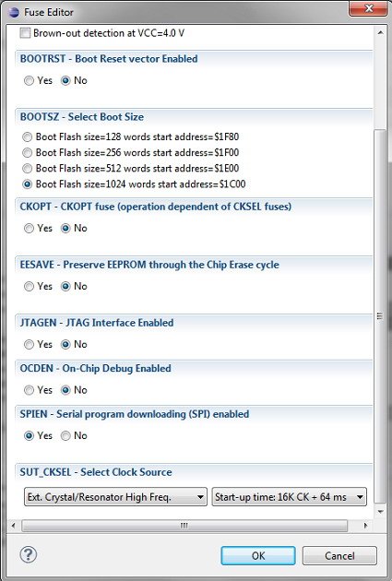Click the Eclipse icon in the title bar
392x581 pixels.
click(x=14, y=12)
